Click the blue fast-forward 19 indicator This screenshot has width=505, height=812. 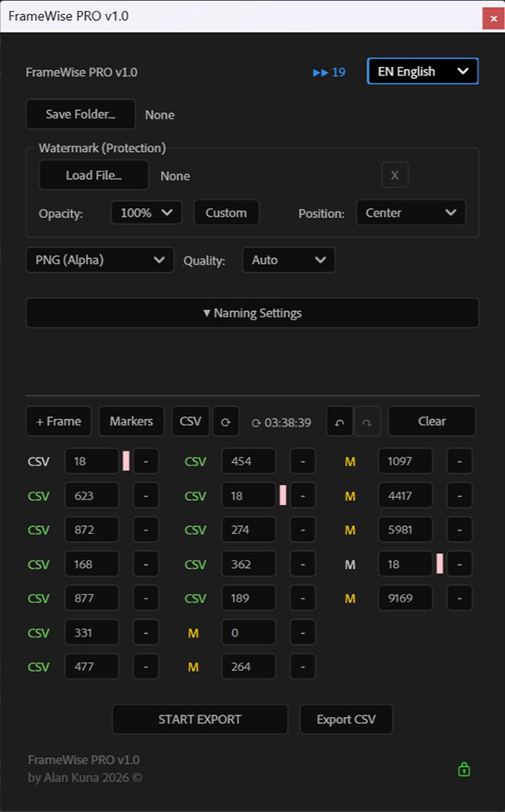pos(329,72)
